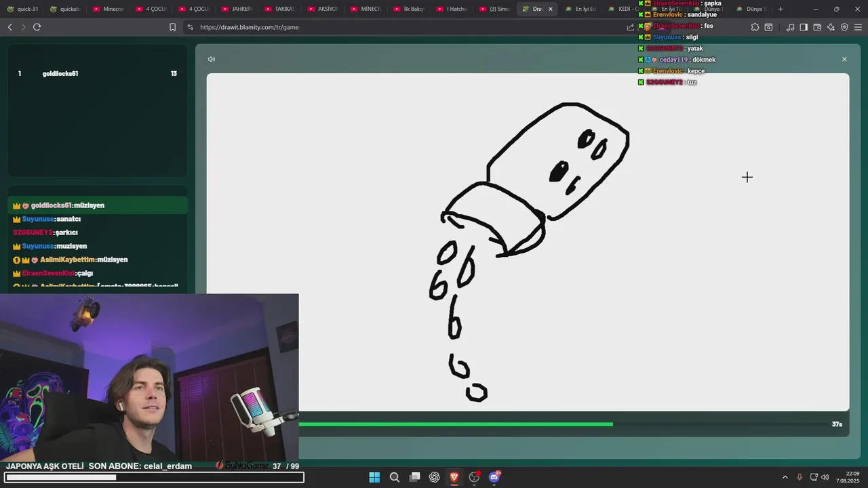Switch to the JAHREIN YouTube tab
This screenshot has height=488, width=868.
point(237,9)
